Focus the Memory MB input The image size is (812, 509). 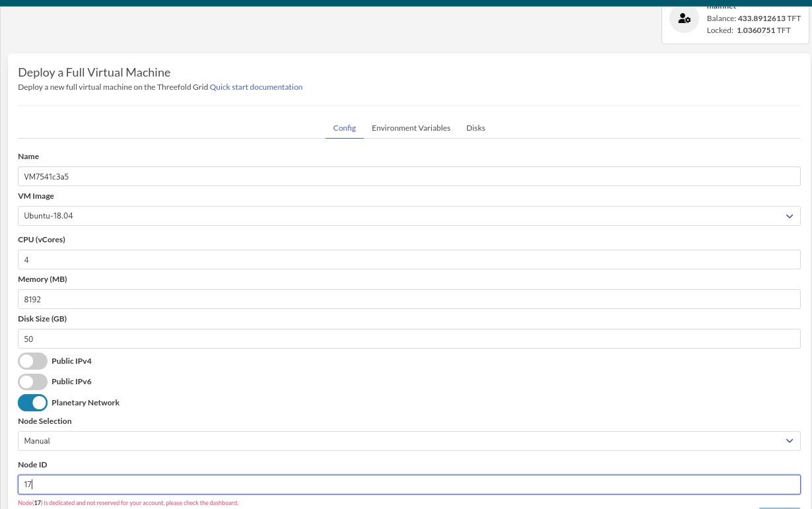click(x=409, y=299)
